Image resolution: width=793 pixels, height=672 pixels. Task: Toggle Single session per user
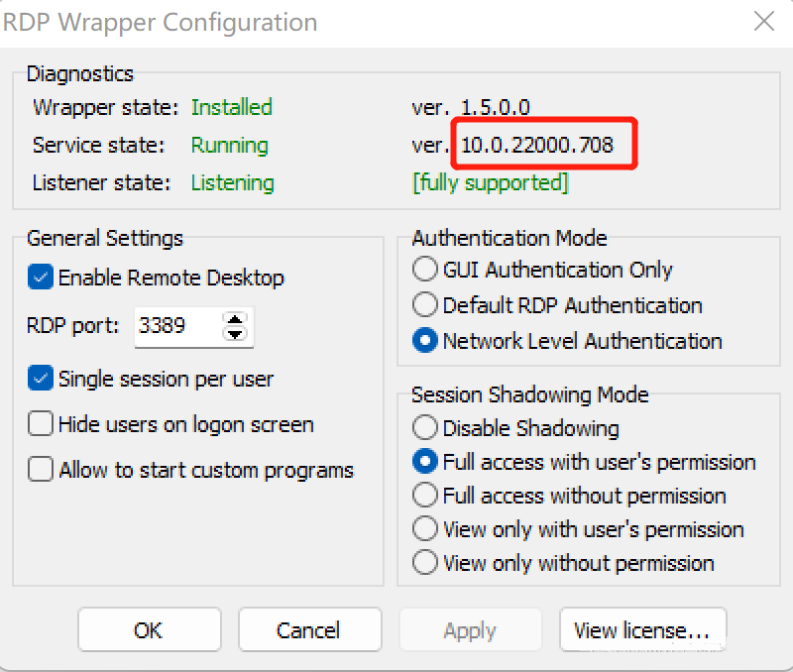tap(41, 378)
